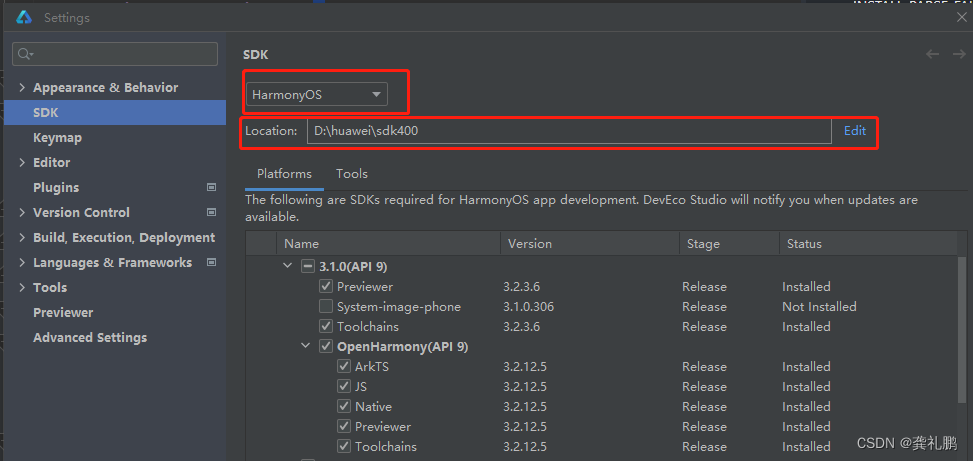Click the Not Installed status text
This screenshot has width=973, height=461.
819,307
